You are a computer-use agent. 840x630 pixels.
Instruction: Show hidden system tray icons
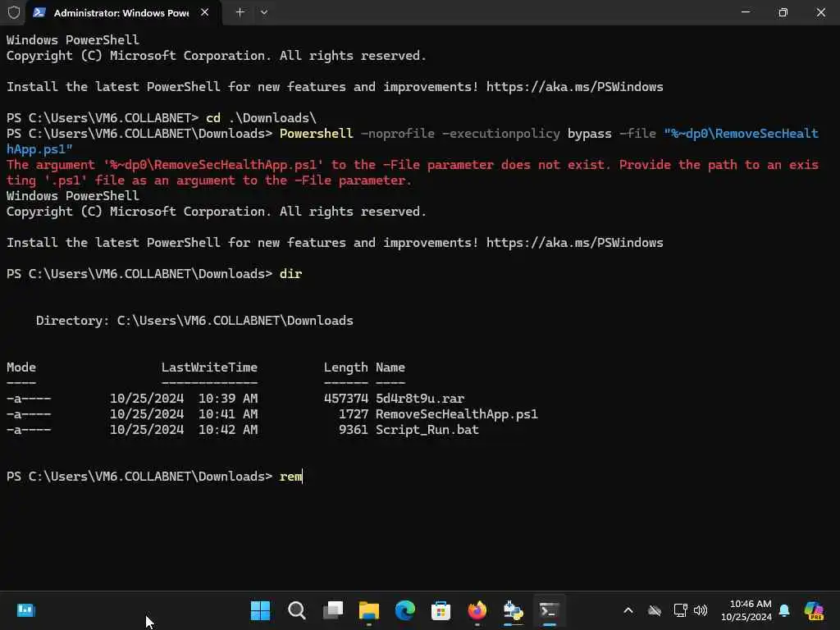click(628, 610)
